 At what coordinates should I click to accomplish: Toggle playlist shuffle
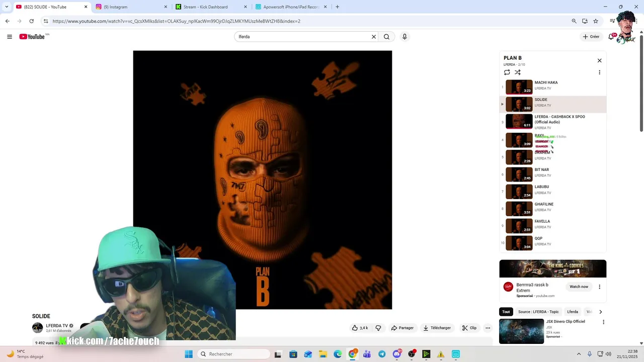[x=517, y=72]
